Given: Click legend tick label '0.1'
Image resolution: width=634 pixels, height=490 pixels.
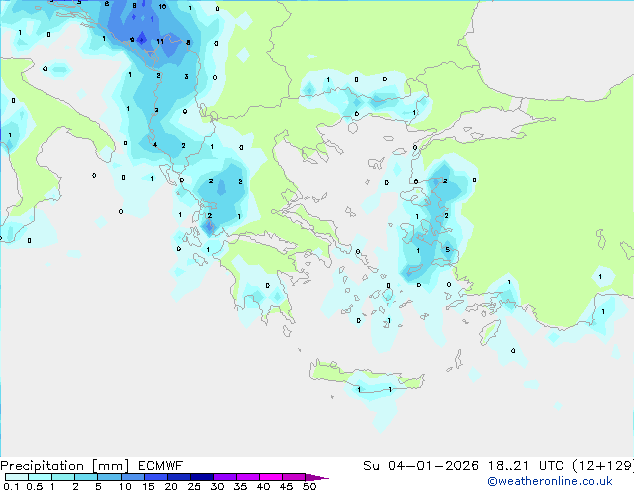Looking at the screenshot, I should [x=11, y=486].
